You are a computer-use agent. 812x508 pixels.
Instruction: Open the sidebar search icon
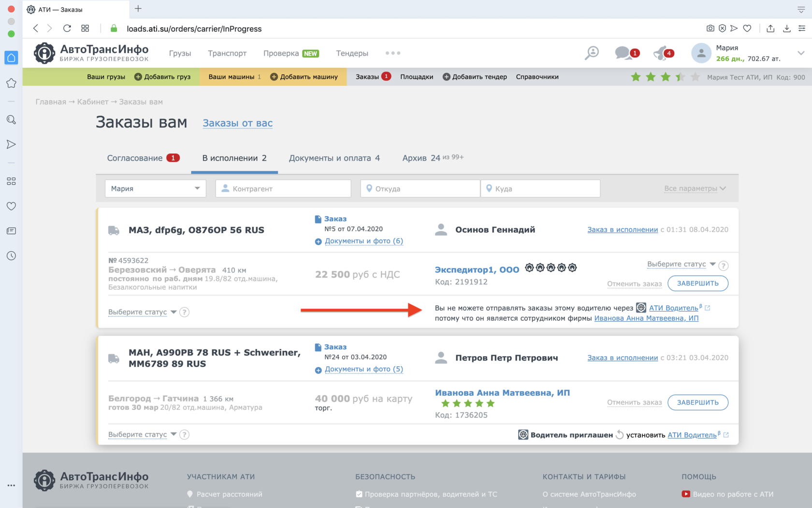click(11, 120)
